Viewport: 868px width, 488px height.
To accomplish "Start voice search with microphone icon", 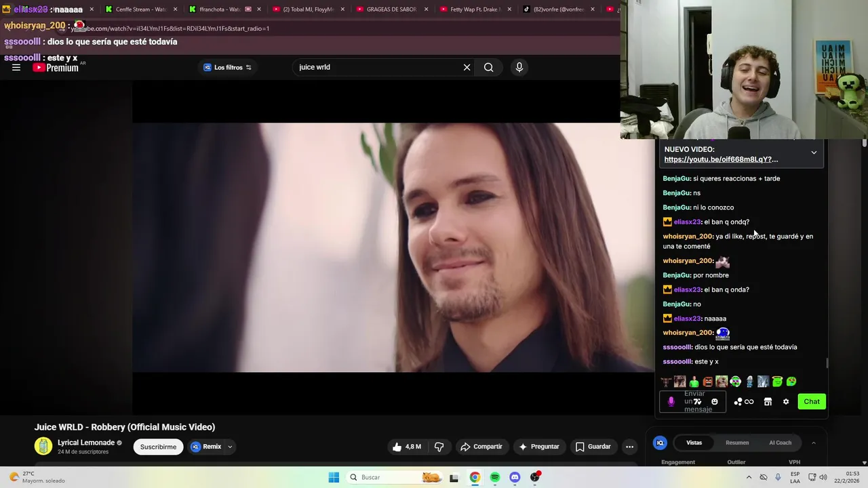I will pyautogui.click(x=519, y=67).
